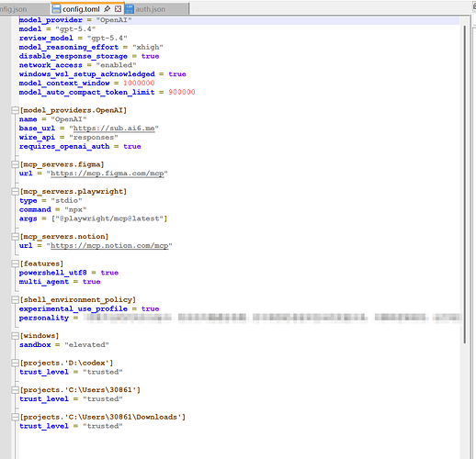Collapse the [features] section fold marker
Screen dimensions: 476x459
click(15, 263)
